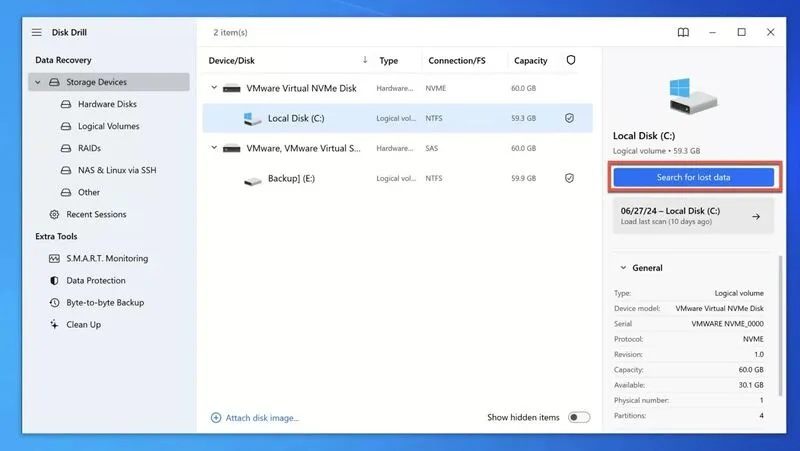Toggle the Show hidden items switch
The width and height of the screenshot is (800, 451).
(x=579, y=417)
